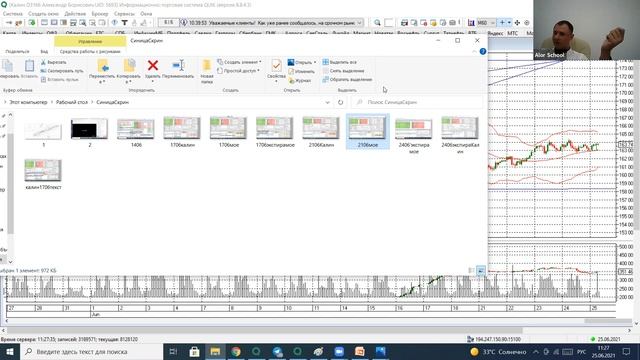Open the Сервисы menu in QUIK
Viewport: 640px width, 360px height.
click(124, 14)
